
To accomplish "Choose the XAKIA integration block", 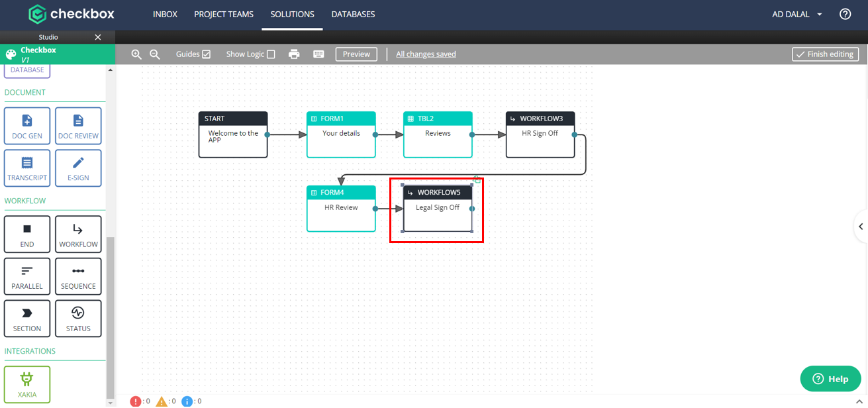I will point(27,385).
